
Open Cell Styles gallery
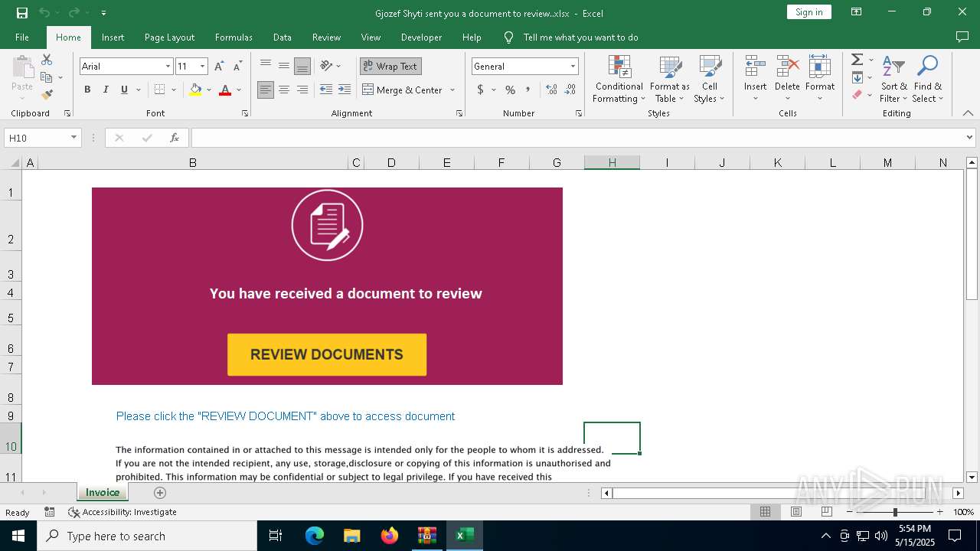tap(710, 80)
